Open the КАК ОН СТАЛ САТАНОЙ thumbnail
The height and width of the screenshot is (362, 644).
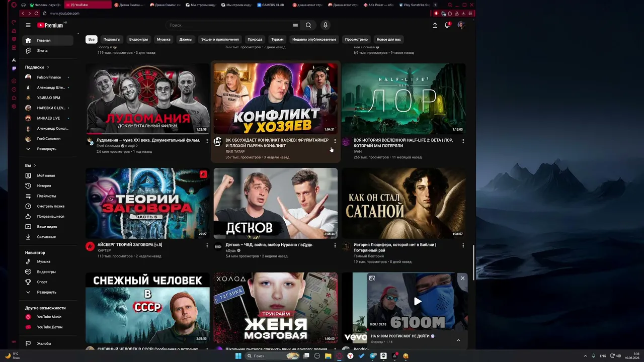tap(404, 203)
